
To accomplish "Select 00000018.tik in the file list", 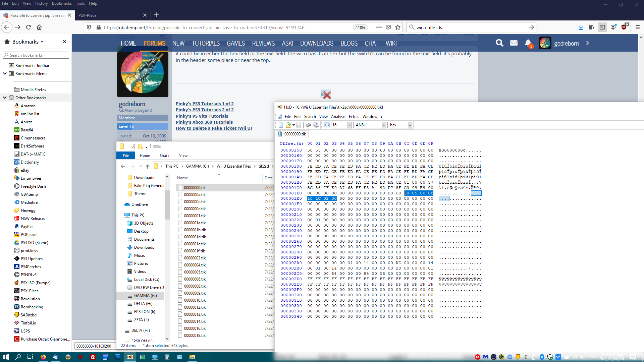I will tap(195, 336).
